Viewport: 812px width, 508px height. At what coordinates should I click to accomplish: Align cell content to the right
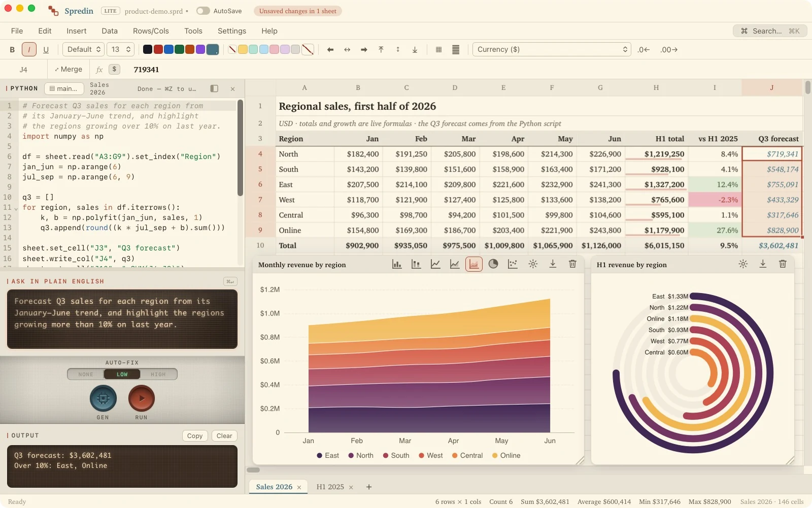click(x=364, y=49)
